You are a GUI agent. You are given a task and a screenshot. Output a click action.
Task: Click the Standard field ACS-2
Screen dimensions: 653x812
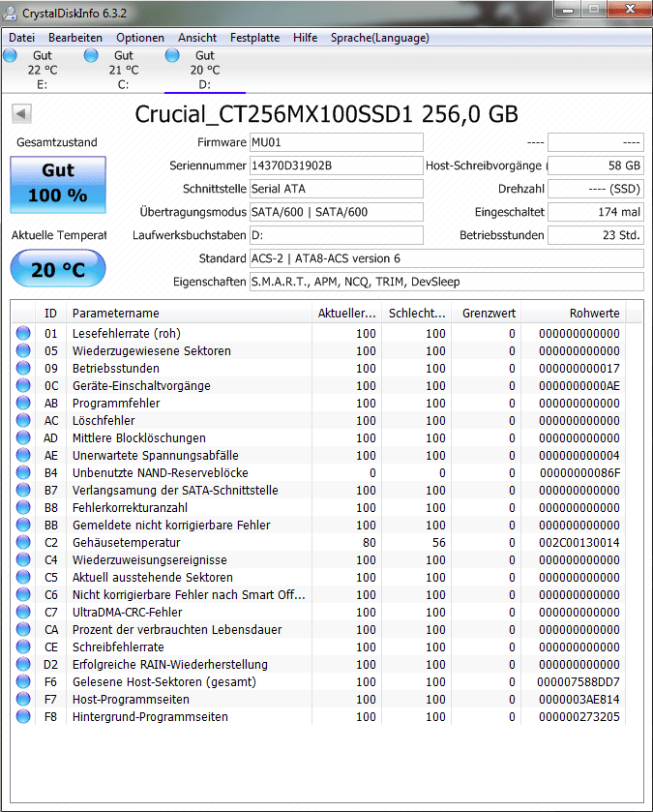[447, 258]
